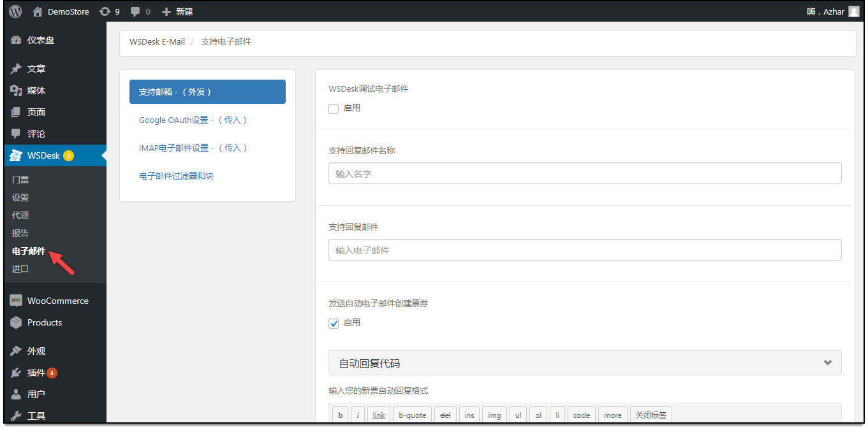Click the 工具 wrench icon
This screenshot has width=868, height=430.
tap(17, 416)
